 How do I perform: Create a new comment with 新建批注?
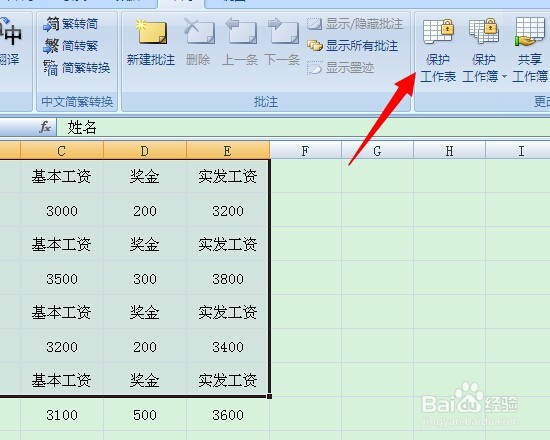click(151, 43)
